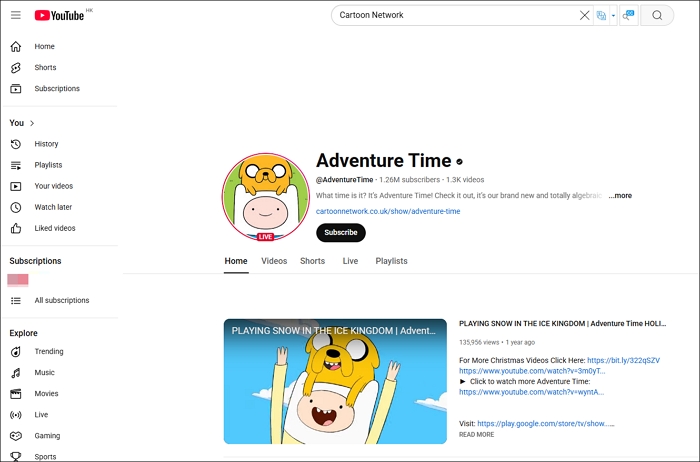Open play.google.com store link
Viewport: 700px width, 462px height.
(x=546, y=424)
